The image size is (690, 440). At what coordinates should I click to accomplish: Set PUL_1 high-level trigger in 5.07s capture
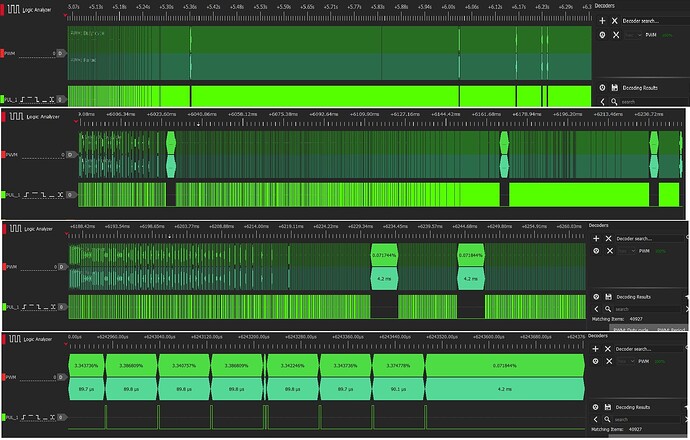[30, 99]
